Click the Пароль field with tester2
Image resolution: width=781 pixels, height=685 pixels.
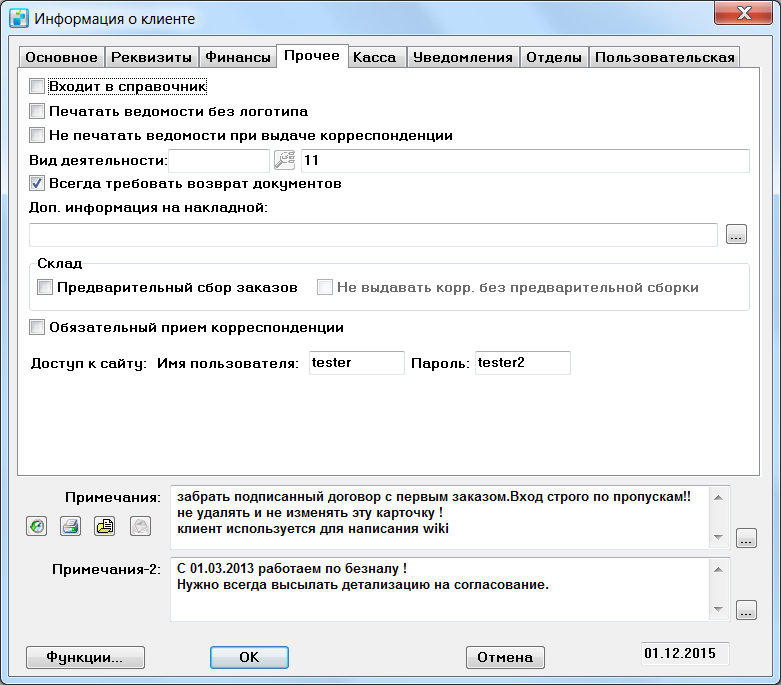click(522, 363)
